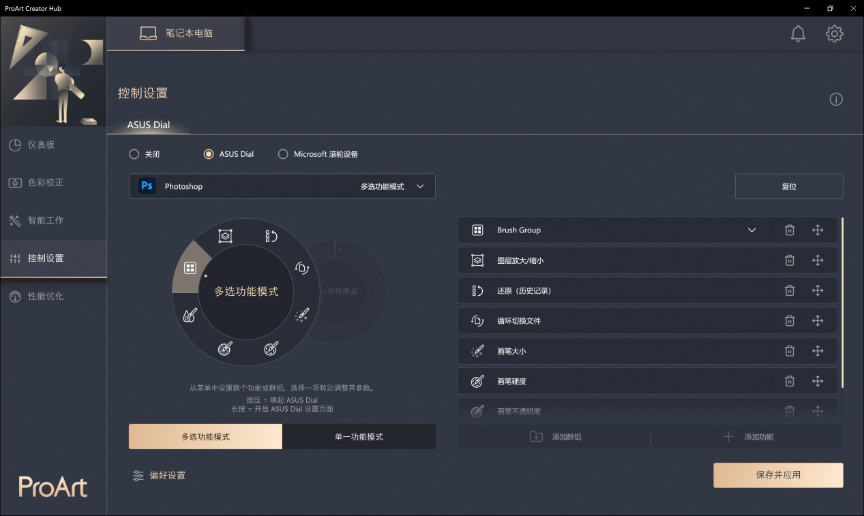Click the 多选功能模式 dial center
The height and width of the screenshot is (516, 864).
pyautogui.click(x=246, y=291)
